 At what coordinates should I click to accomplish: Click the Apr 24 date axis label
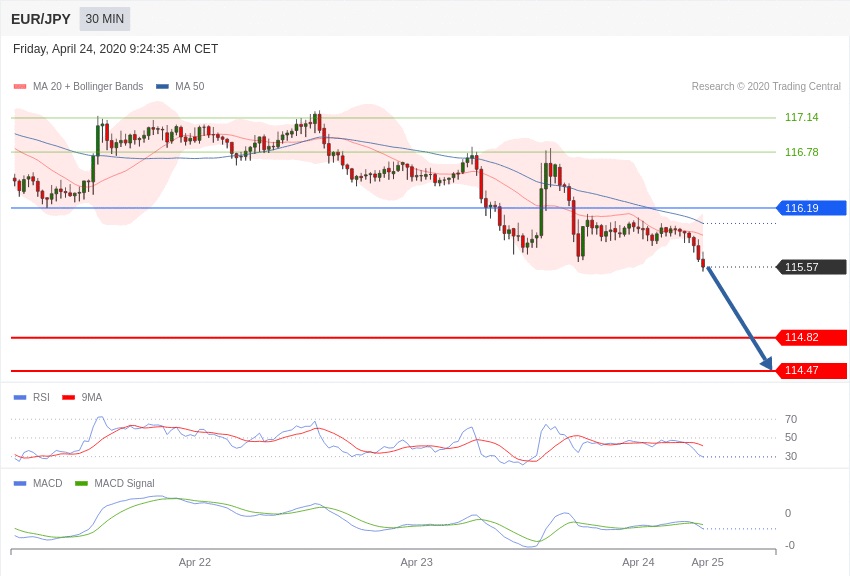(638, 562)
